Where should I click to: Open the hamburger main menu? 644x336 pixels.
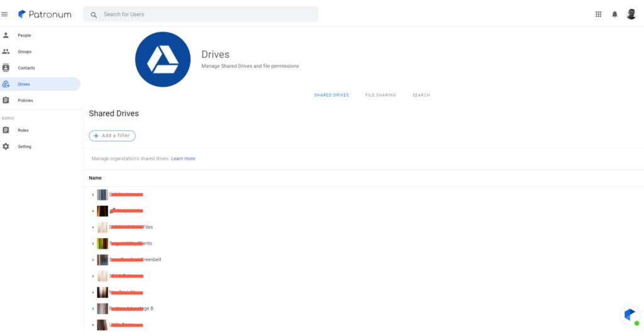pos(4,14)
